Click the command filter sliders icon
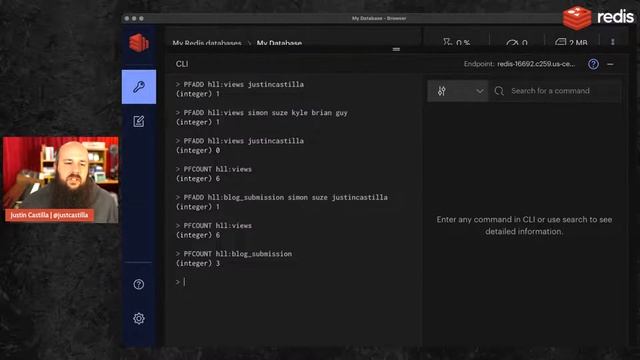Screen dimensions: 640x360 [442, 91]
